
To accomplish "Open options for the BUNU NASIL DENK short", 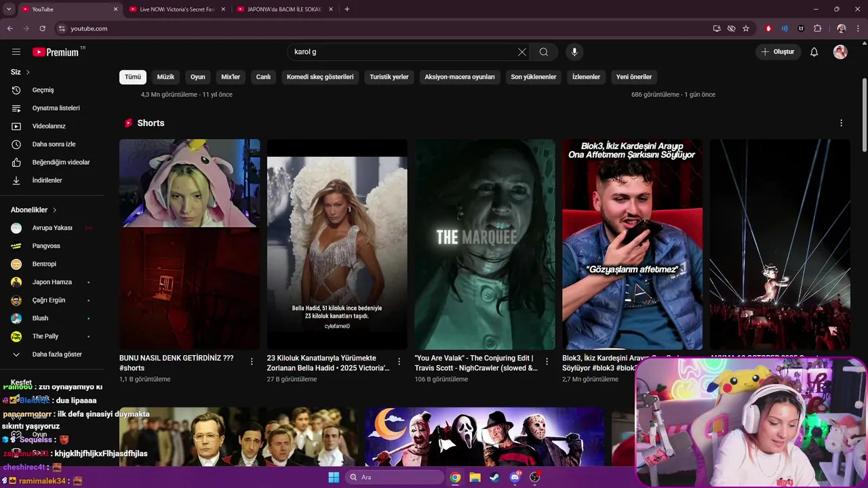I will tap(252, 361).
